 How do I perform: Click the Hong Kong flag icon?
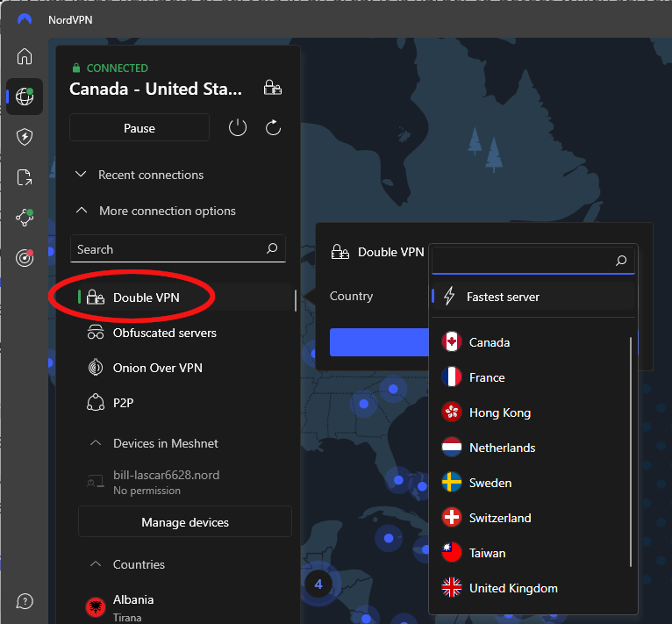tap(452, 412)
